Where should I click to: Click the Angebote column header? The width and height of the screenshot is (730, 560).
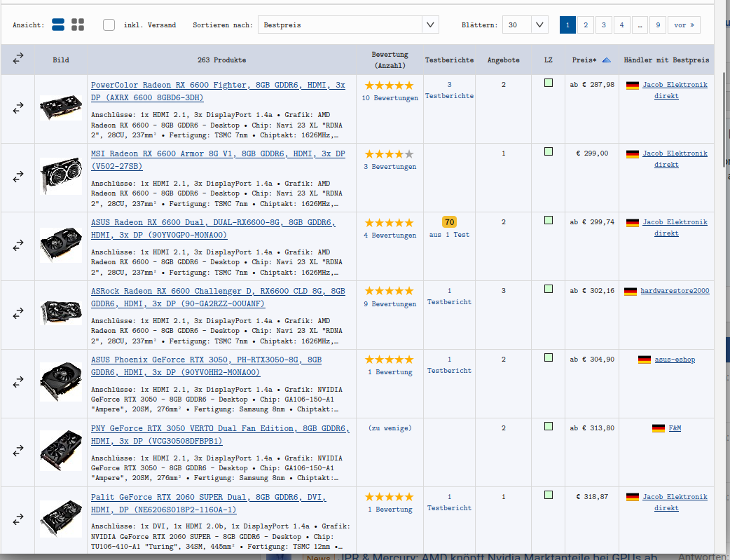(503, 60)
